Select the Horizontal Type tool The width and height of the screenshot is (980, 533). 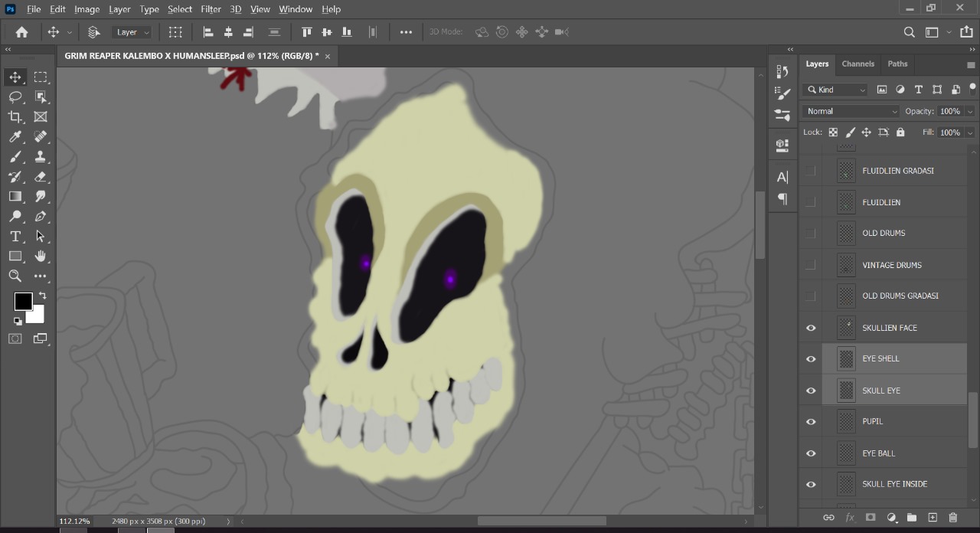tap(15, 236)
